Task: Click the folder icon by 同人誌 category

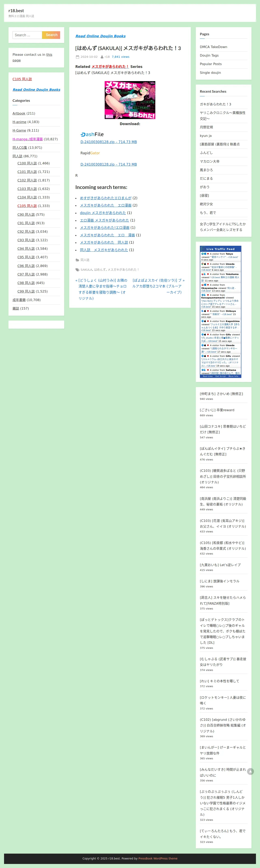Action: click(x=77, y=260)
